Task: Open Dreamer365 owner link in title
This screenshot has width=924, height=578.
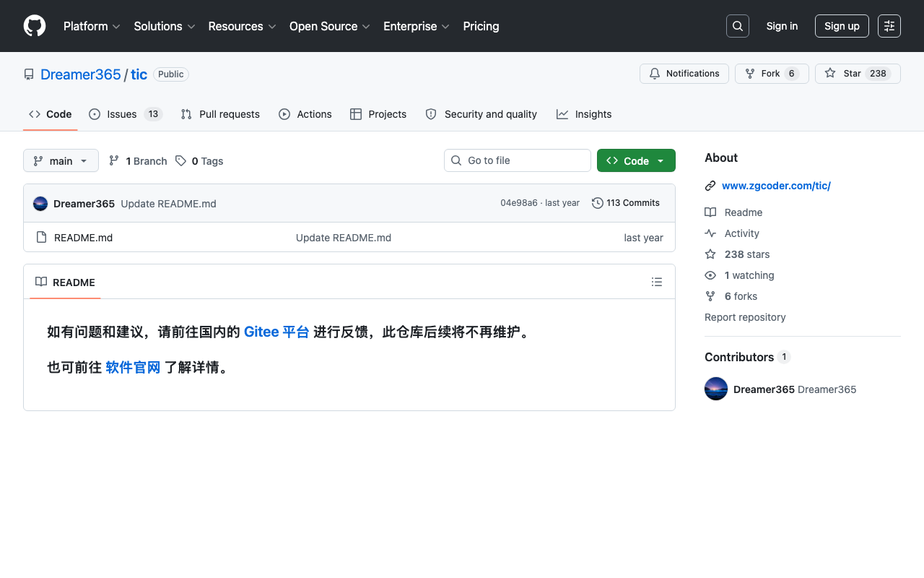Action: click(81, 74)
